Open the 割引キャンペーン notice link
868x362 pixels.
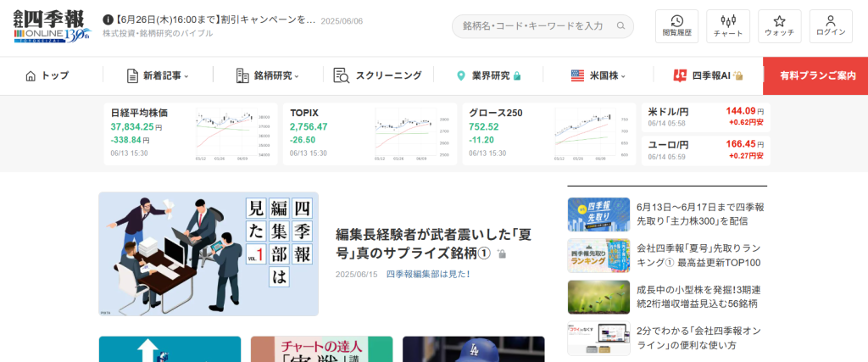point(215,20)
